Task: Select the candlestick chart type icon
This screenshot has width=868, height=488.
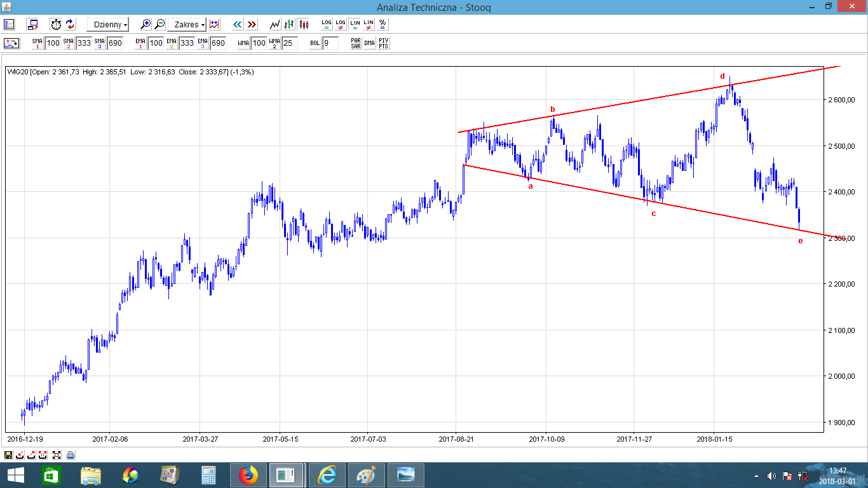Action: tap(303, 24)
